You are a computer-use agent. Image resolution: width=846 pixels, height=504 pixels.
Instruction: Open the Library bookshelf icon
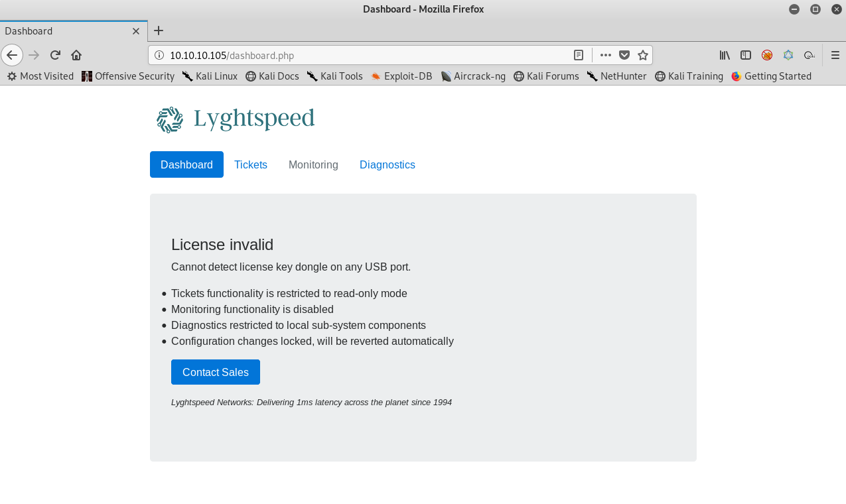point(725,55)
